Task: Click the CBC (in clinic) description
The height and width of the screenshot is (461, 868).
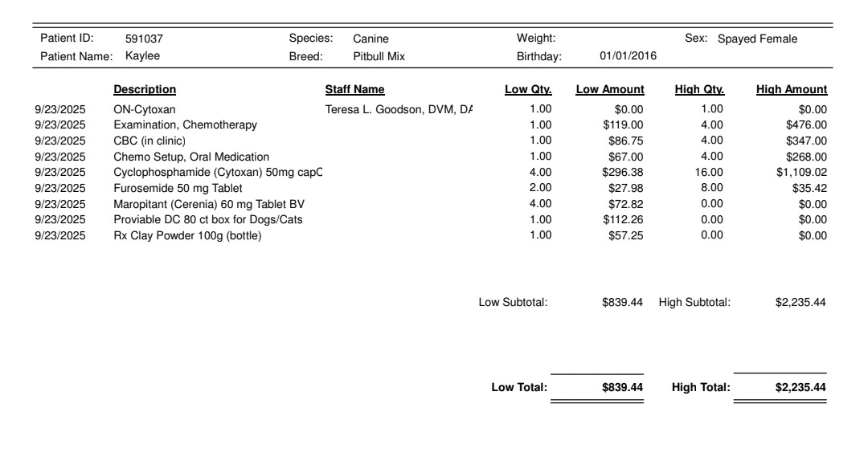Action: [149, 141]
